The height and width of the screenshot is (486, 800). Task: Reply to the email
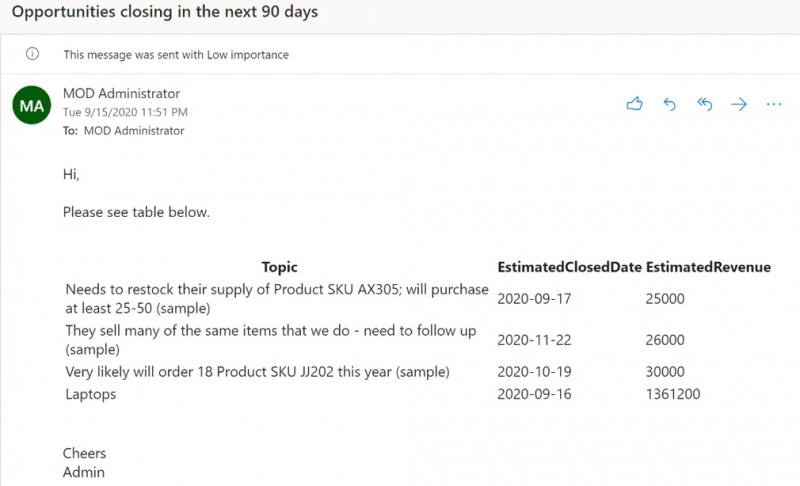pyautogui.click(x=669, y=105)
